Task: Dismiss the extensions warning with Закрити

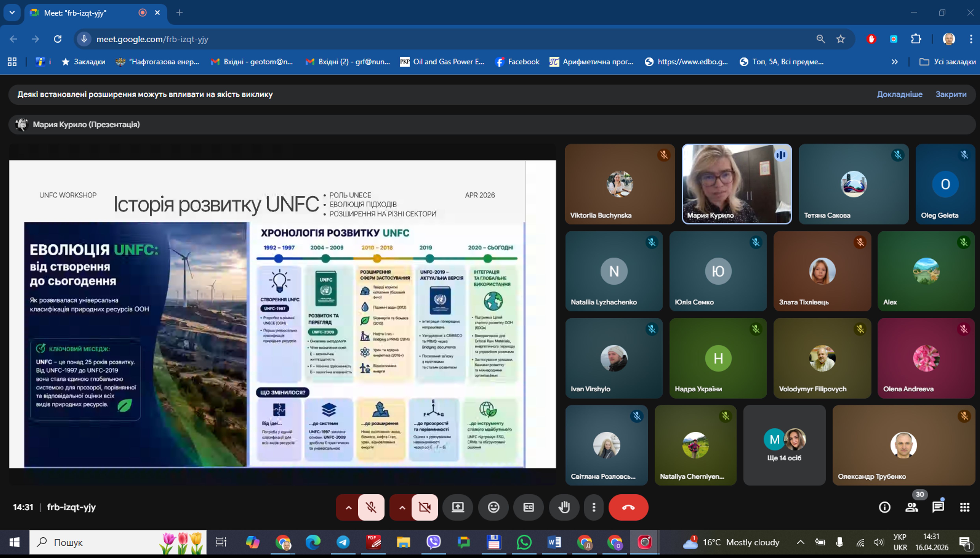Action: point(951,94)
